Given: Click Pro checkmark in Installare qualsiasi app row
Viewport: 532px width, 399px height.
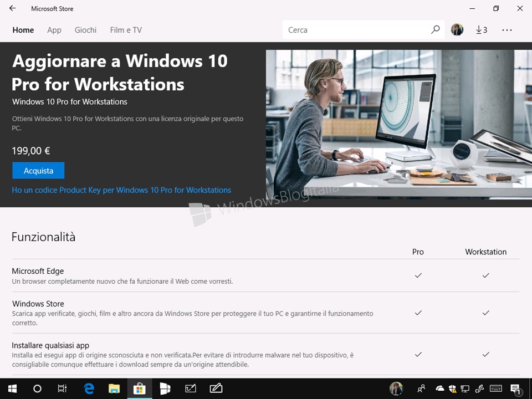Looking at the screenshot, I should point(418,354).
